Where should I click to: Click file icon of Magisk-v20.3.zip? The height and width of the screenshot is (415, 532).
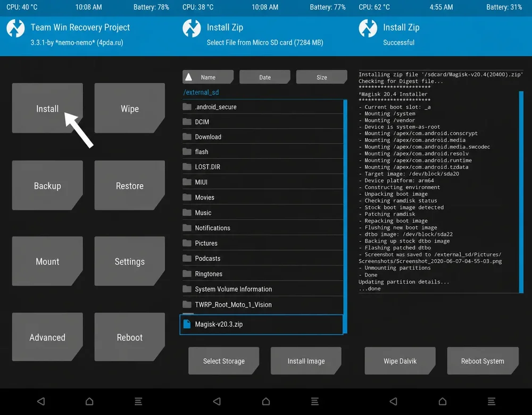tap(187, 324)
